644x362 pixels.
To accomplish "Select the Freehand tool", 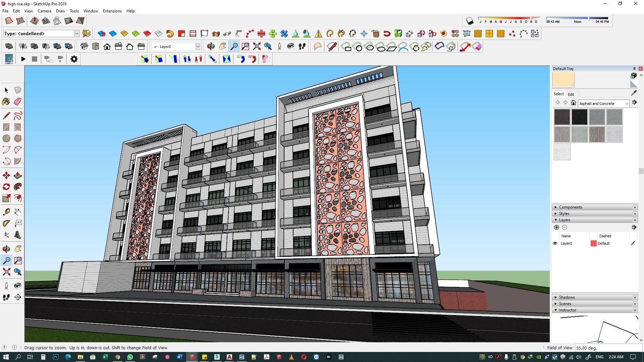I will coord(18,116).
